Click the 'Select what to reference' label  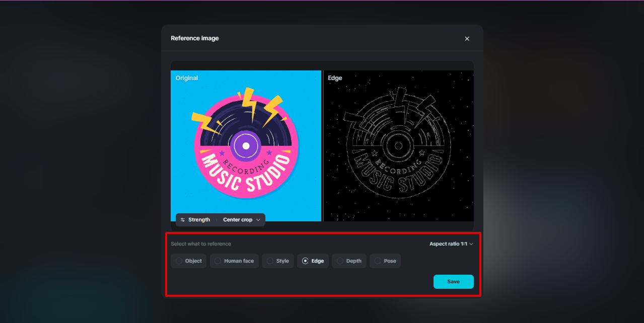point(201,244)
